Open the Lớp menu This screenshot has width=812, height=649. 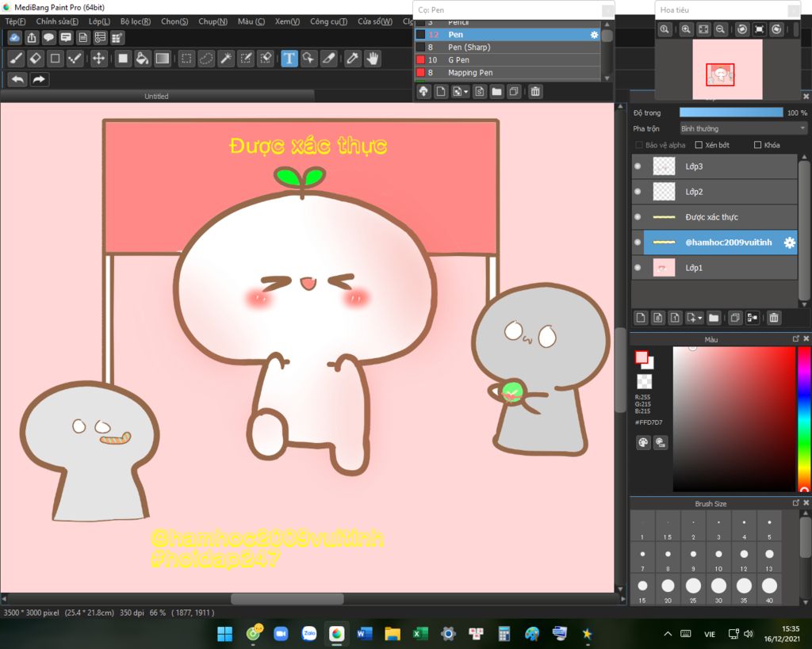(99, 21)
